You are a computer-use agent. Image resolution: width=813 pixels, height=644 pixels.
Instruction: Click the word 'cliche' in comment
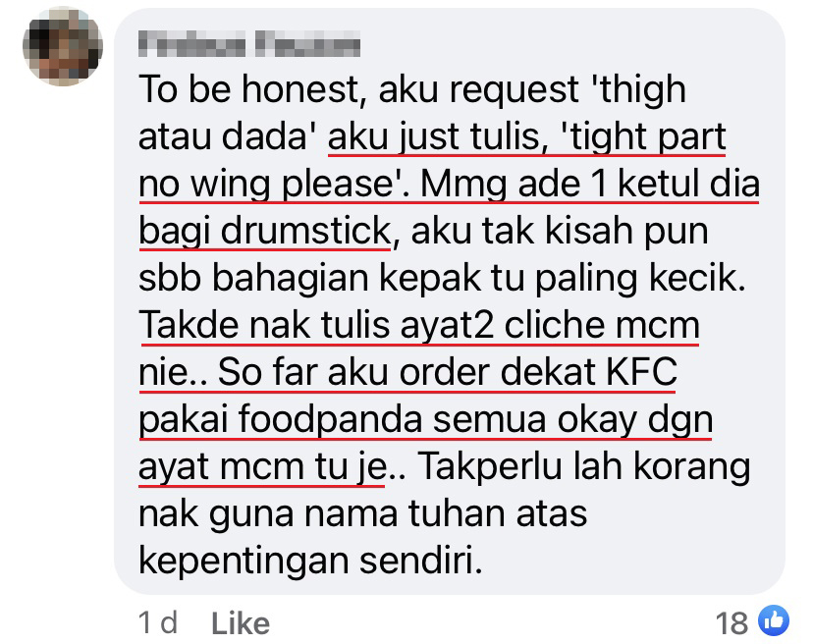554,325
